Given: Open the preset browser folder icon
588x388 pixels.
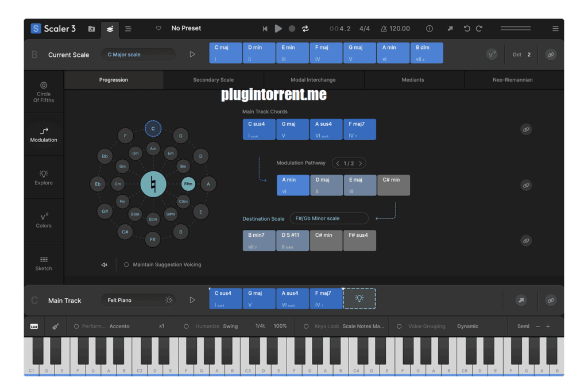Looking at the screenshot, I should [91, 29].
